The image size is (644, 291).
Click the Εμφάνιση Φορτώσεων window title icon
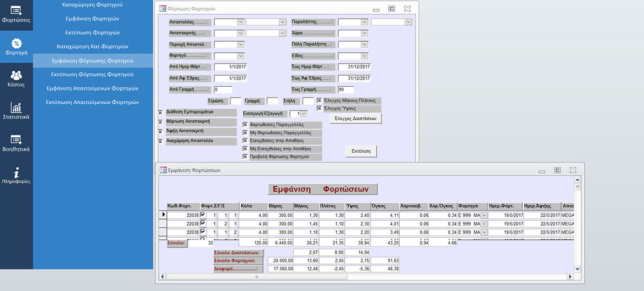(x=163, y=170)
